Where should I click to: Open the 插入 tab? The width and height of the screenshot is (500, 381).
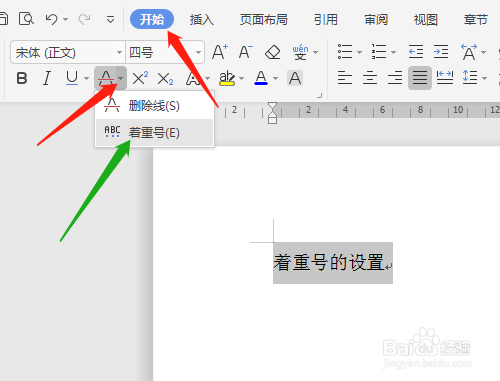point(202,20)
